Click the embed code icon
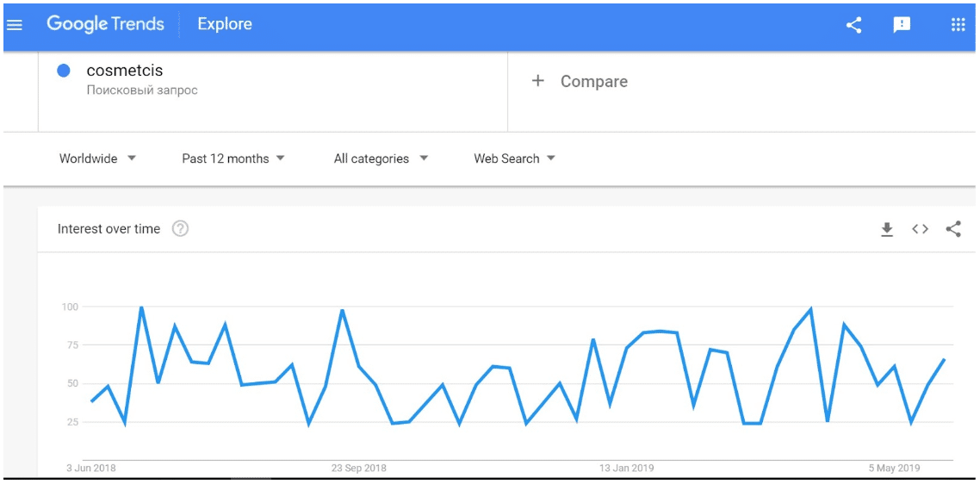The height and width of the screenshot is (484, 980). (x=920, y=229)
